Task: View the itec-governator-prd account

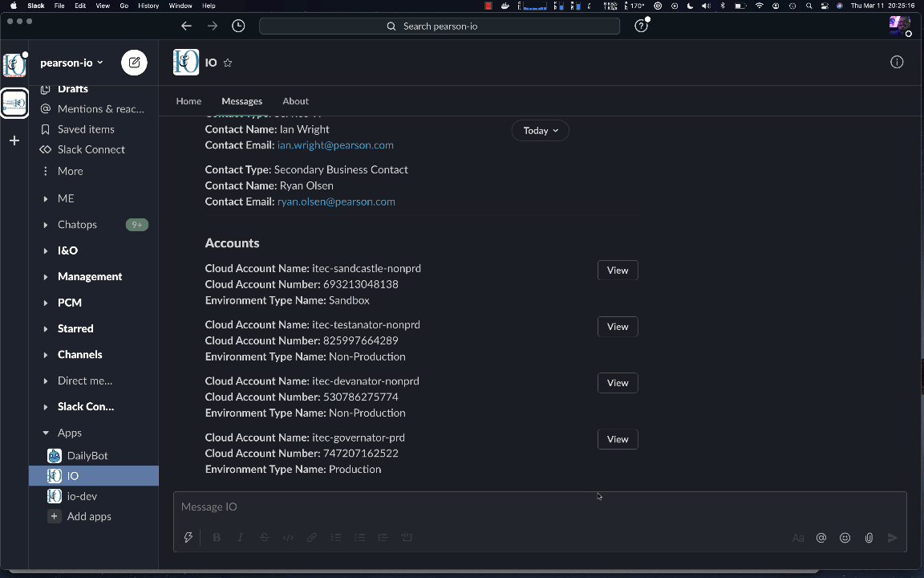Action: pos(618,439)
